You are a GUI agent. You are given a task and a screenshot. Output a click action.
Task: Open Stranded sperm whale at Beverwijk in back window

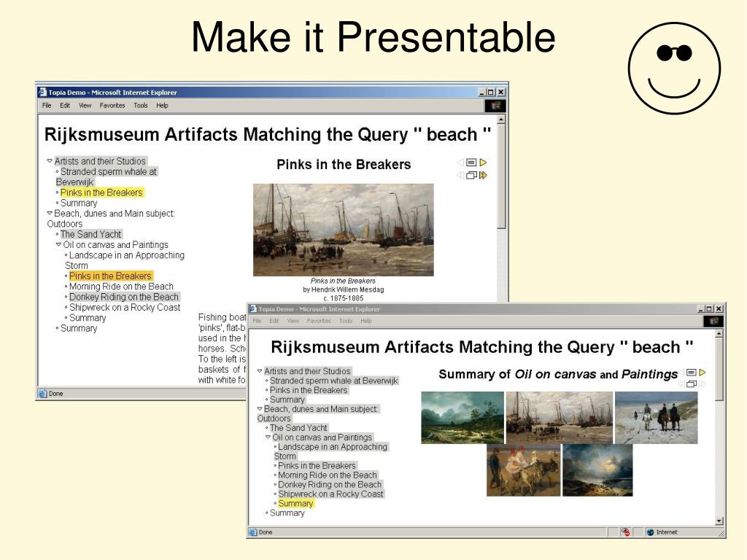[107, 176]
